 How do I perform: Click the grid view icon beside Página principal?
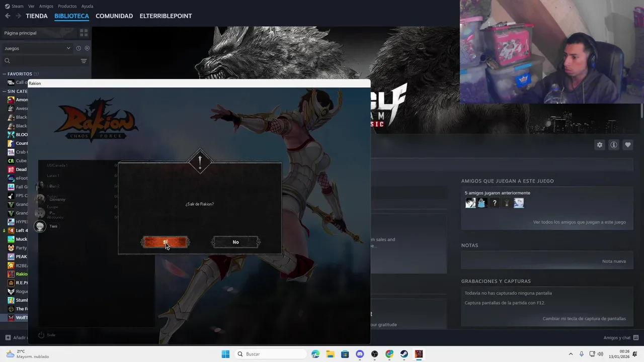pos(84,33)
